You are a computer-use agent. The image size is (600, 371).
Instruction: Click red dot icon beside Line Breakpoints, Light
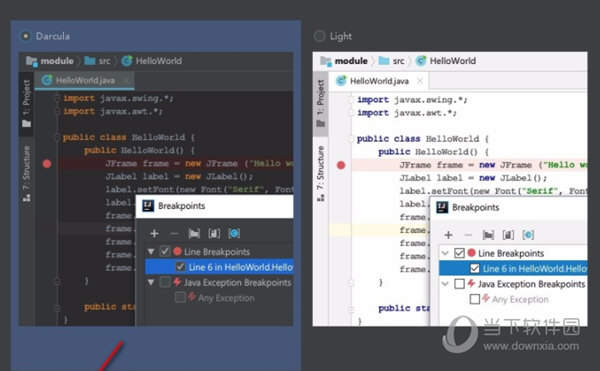click(471, 253)
